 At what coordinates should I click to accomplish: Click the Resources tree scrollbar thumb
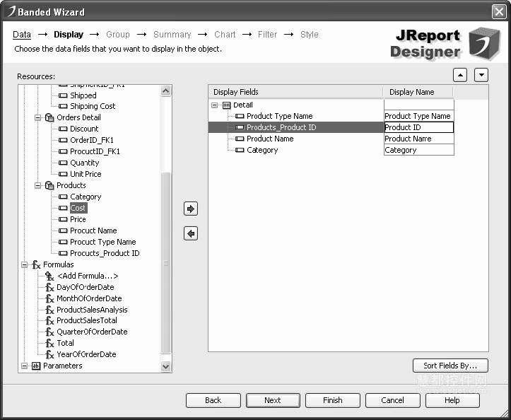click(x=166, y=263)
